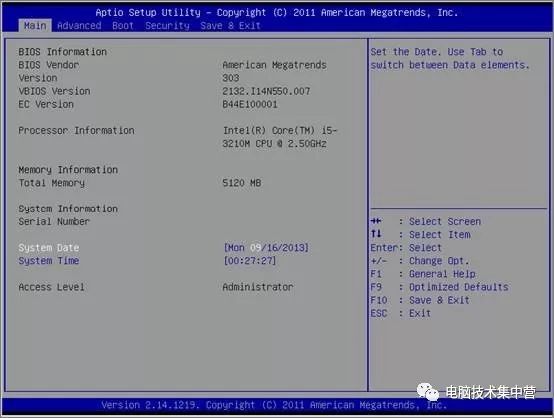Click the Set the Date help text
Screen dimensions: 554x418
(x=450, y=59)
